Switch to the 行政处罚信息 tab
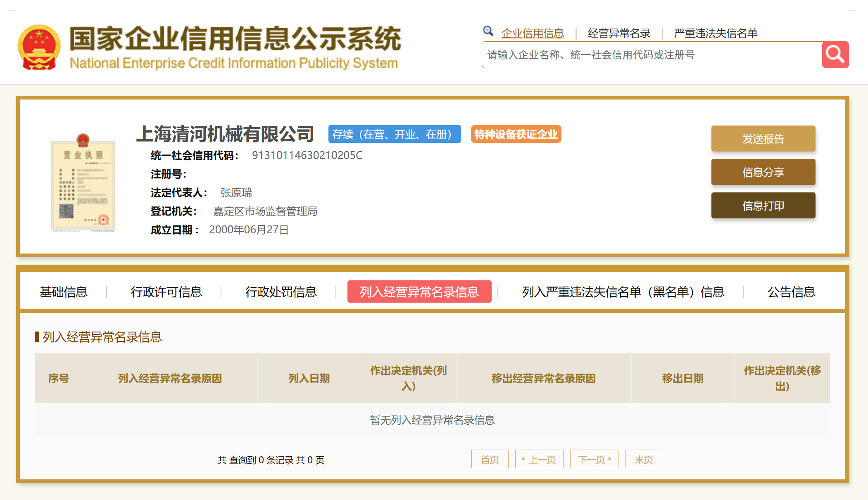Image resolution: width=868 pixels, height=500 pixels. pos(281,292)
